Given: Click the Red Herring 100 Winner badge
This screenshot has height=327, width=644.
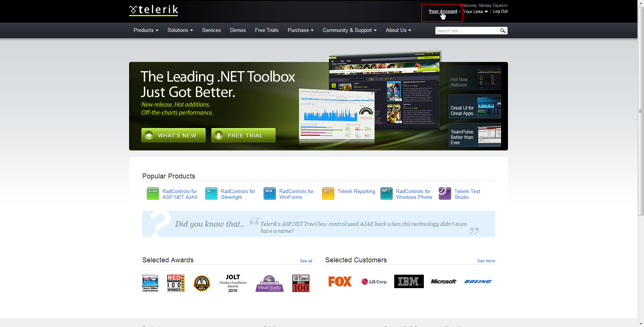Looking at the screenshot, I should (x=176, y=283).
